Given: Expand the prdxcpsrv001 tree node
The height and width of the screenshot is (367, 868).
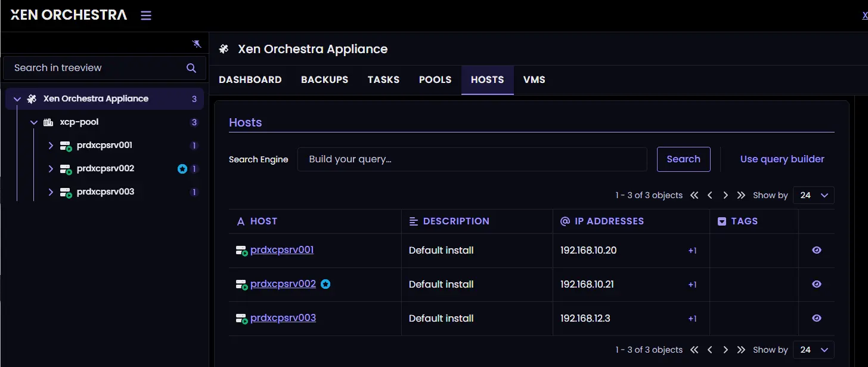Looking at the screenshot, I should [50, 145].
